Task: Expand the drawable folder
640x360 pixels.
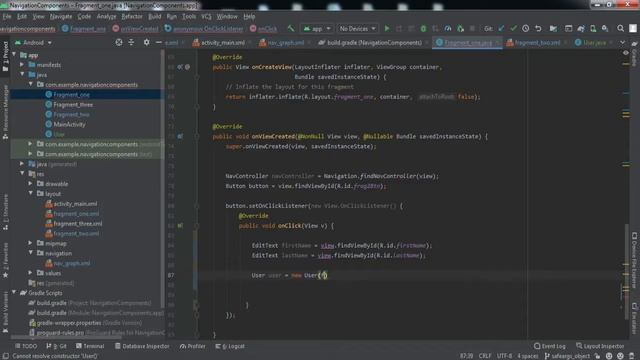Action: 30,184
